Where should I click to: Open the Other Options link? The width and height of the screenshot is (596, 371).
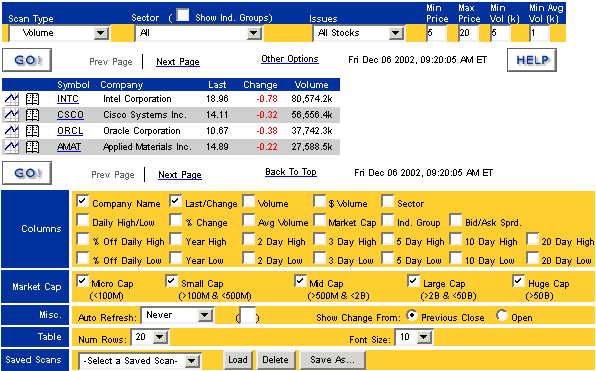coord(290,59)
